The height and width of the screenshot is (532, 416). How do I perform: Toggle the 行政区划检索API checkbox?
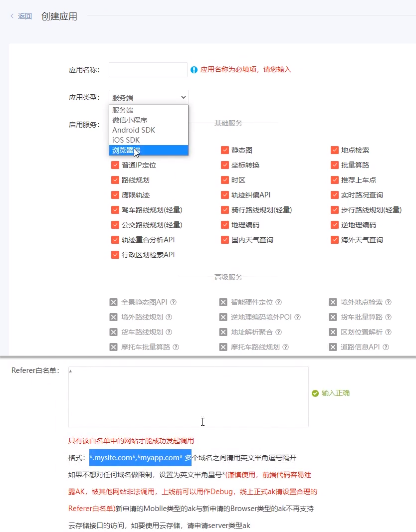coord(115,254)
